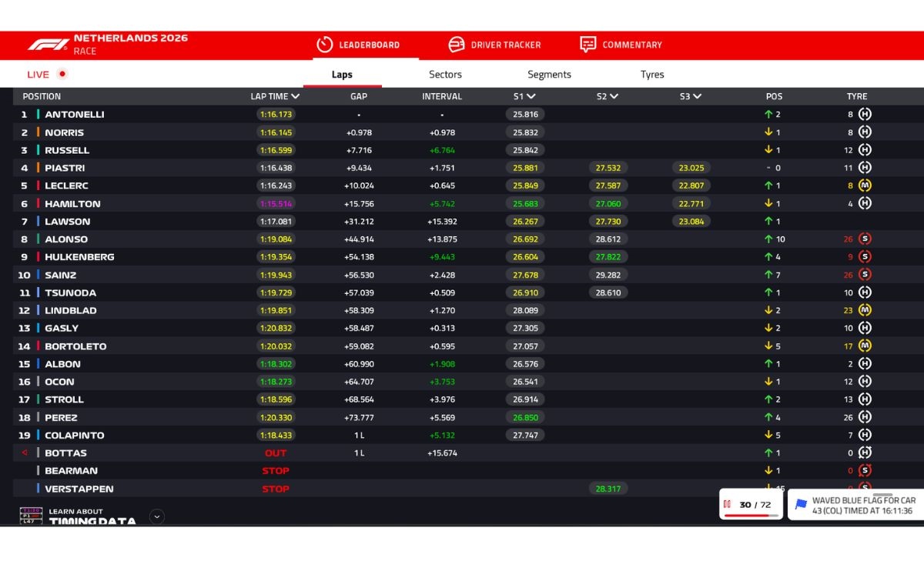Open the Leaderboard view
Screen dimensions: 924x561
(x=358, y=45)
